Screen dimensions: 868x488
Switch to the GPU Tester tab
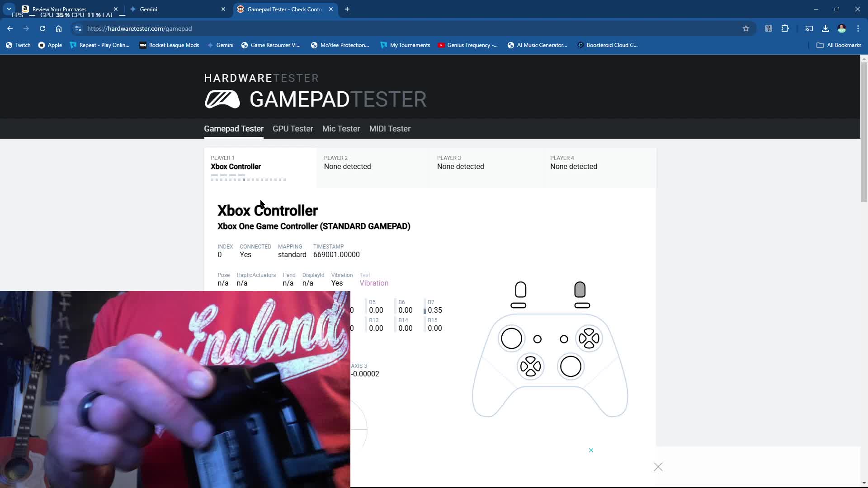click(x=292, y=129)
